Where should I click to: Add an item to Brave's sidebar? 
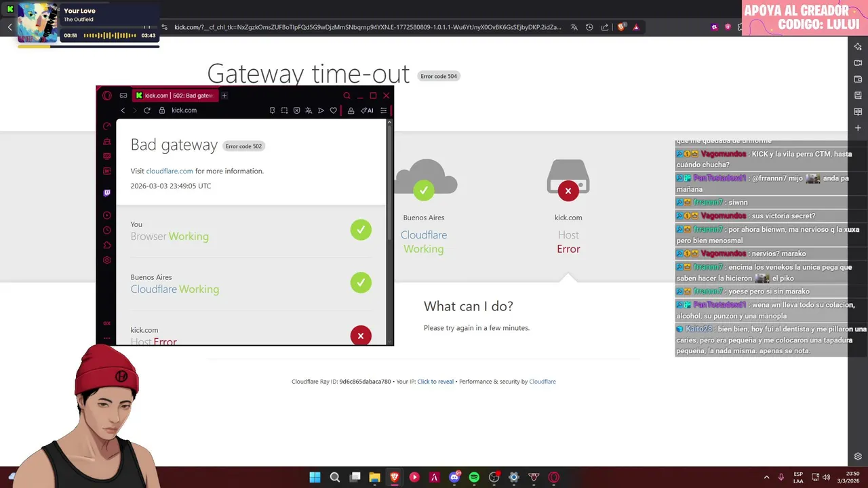[858, 128]
